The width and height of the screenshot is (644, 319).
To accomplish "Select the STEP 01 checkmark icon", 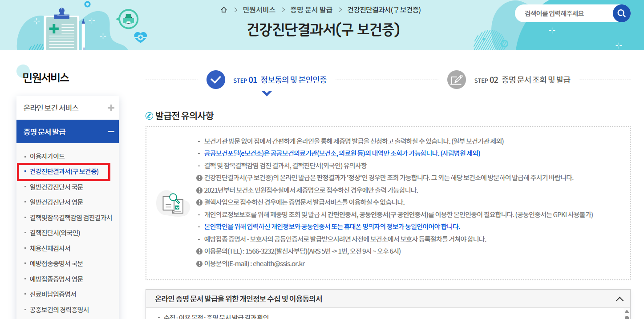I will point(215,80).
